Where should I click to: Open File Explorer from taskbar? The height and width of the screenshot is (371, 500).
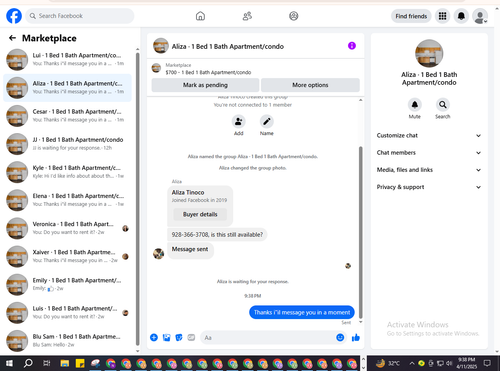[x=65, y=363]
